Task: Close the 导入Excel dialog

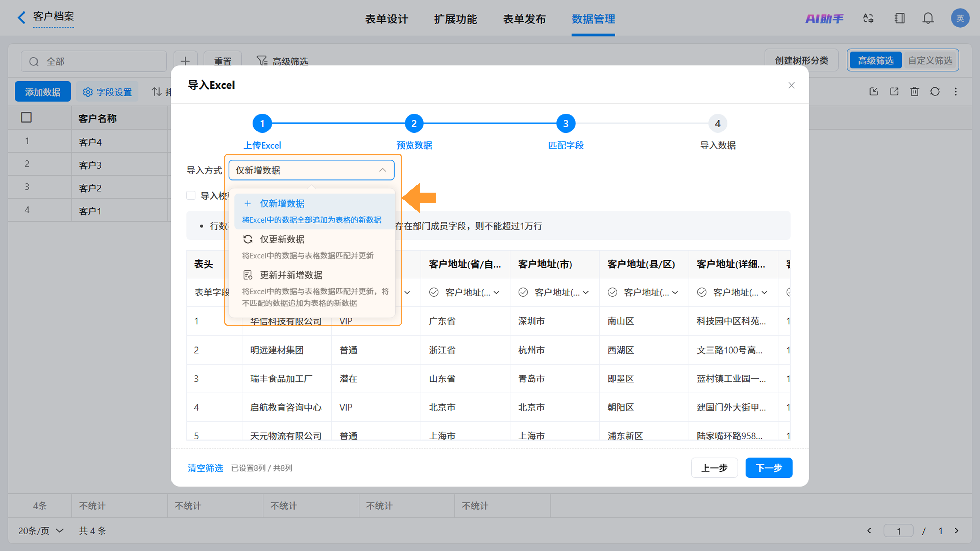Action: click(x=791, y=85)
